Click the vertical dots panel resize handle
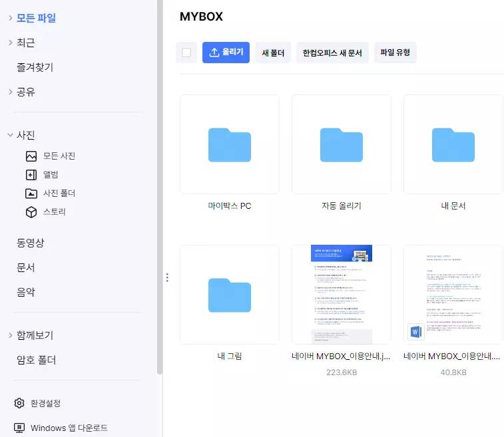The image size is (504, 437). click(x=167, y=277)
